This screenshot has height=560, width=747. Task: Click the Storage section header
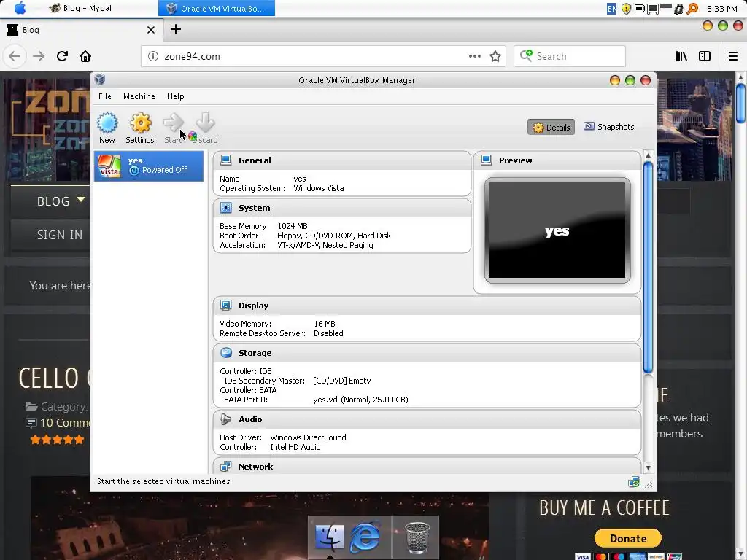(427, 353)
